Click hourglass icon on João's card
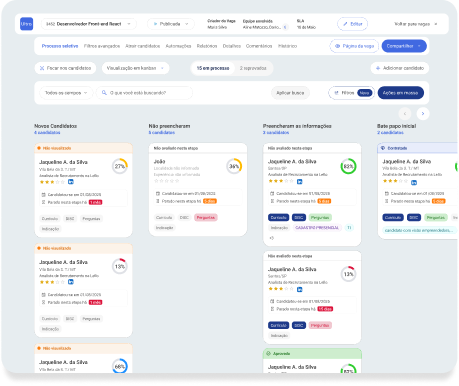 point(158,201)
